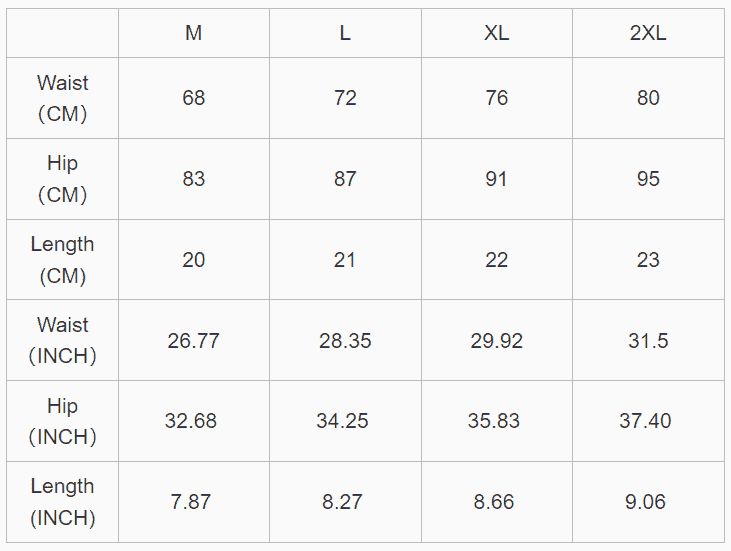The image size is (731, 551).
Task: Click the 26.77 waist inch cell
Action: pyautogui.click(x=193, y=340)
